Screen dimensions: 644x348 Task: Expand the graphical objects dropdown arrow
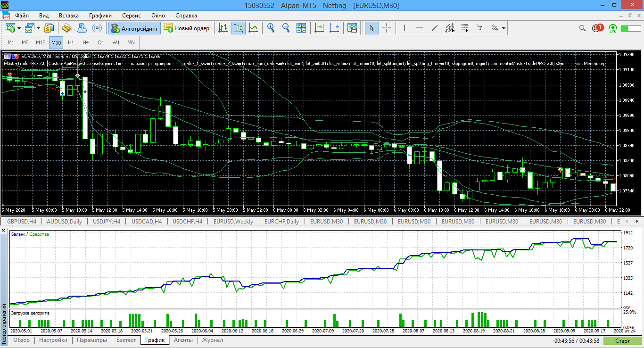point(504,28)
